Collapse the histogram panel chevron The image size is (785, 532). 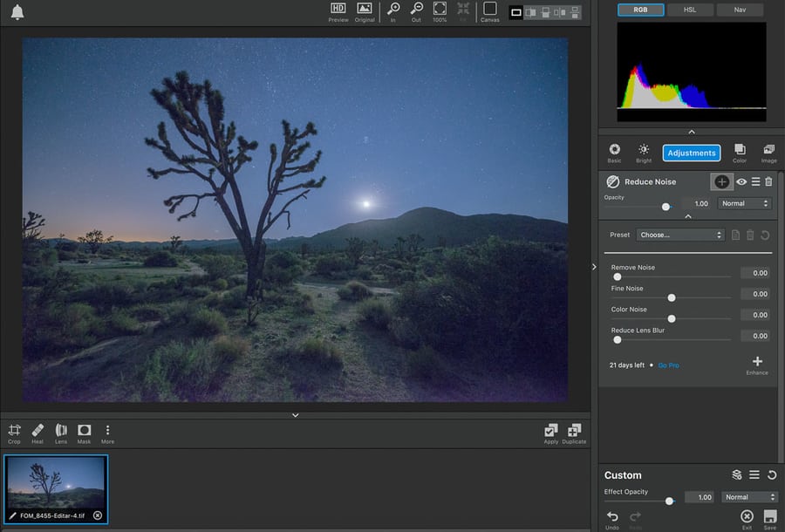(x=692, y=132)
